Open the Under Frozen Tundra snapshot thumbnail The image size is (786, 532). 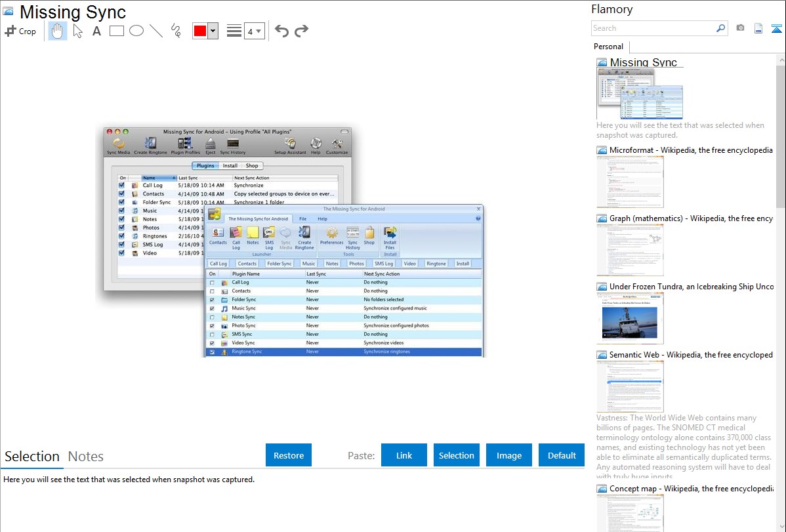click(x=630, y=318)
